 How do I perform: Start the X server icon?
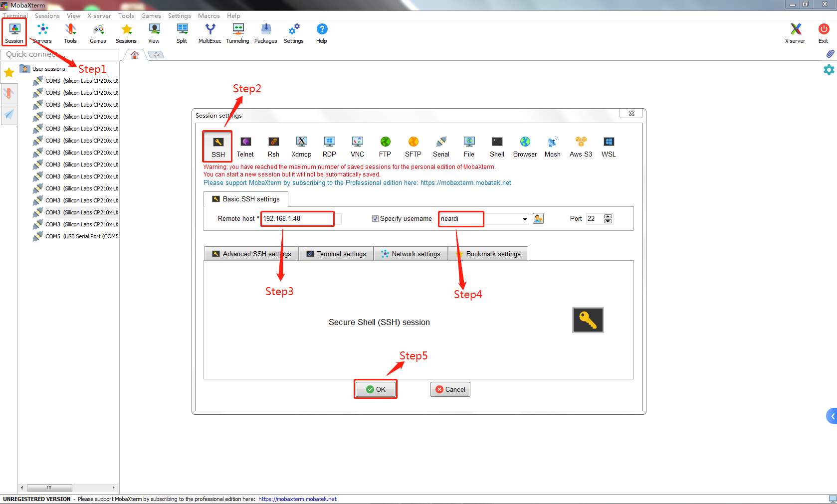795,33
